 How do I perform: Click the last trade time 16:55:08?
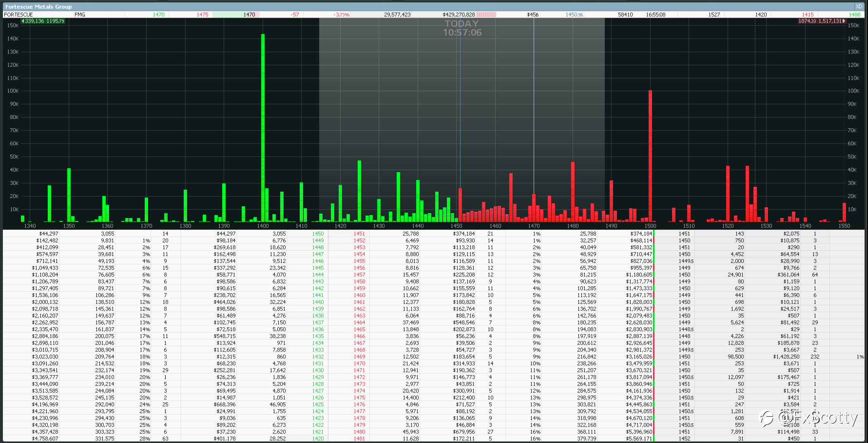tap(656, 15)
